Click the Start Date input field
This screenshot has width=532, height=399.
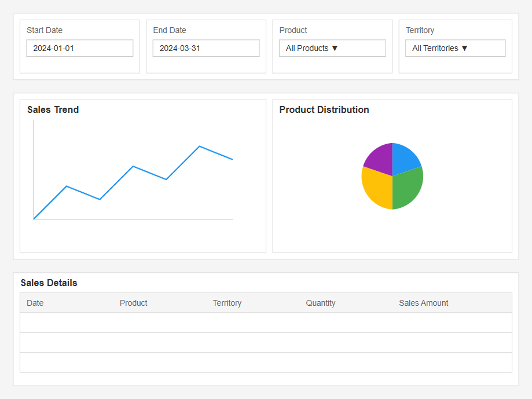point(80,48)
